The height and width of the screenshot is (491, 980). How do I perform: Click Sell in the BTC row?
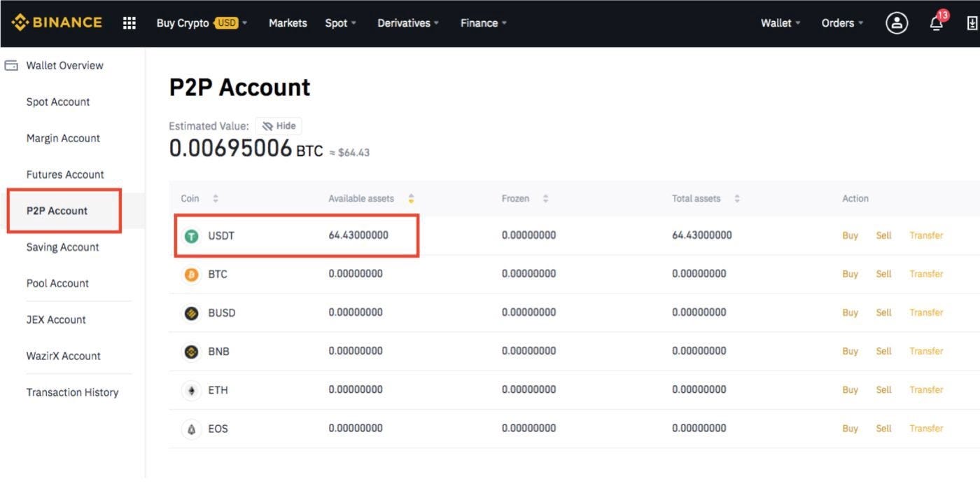click(x=883, y=275)
